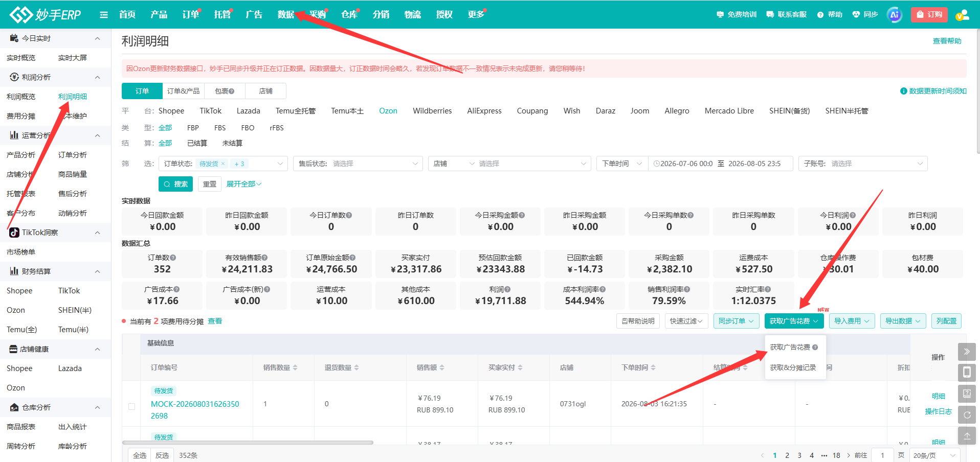Open 产品 in the top navigation
Viewport: 980px width, 462px height.
(x=159, y=14)
